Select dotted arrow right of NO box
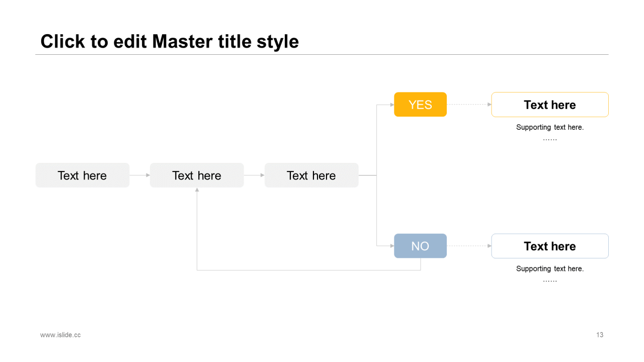 pyautogui.click(x=468, y=246)
